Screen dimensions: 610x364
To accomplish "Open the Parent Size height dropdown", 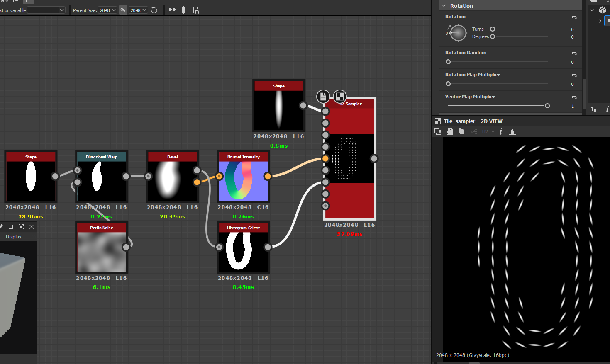I will pos(139,10).
